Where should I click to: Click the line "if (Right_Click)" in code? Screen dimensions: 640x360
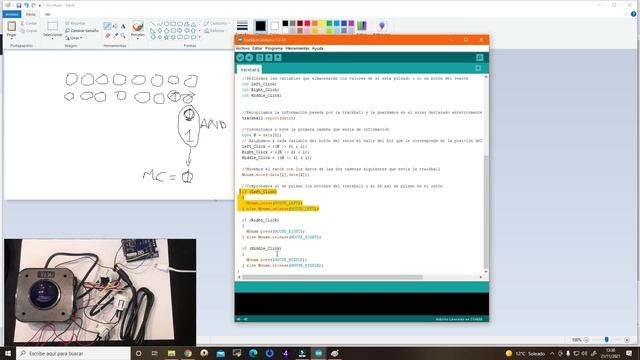260,220
